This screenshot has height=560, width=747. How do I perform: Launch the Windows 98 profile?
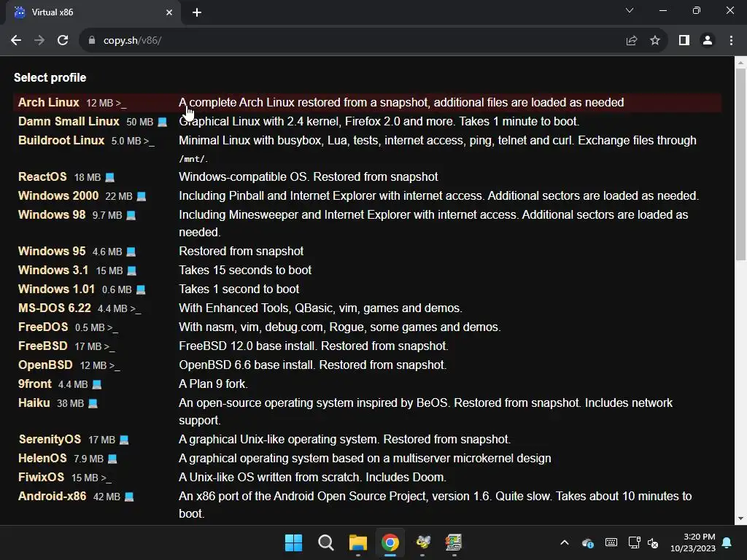point(52,215)
